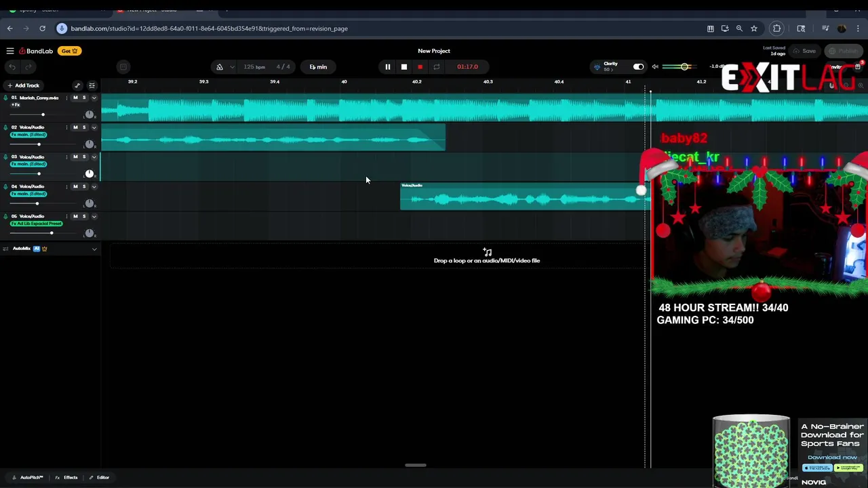Viewport: 868px width, 488px height.
Task: Toggle the metronome icon
Action: [x=220, y=66]
